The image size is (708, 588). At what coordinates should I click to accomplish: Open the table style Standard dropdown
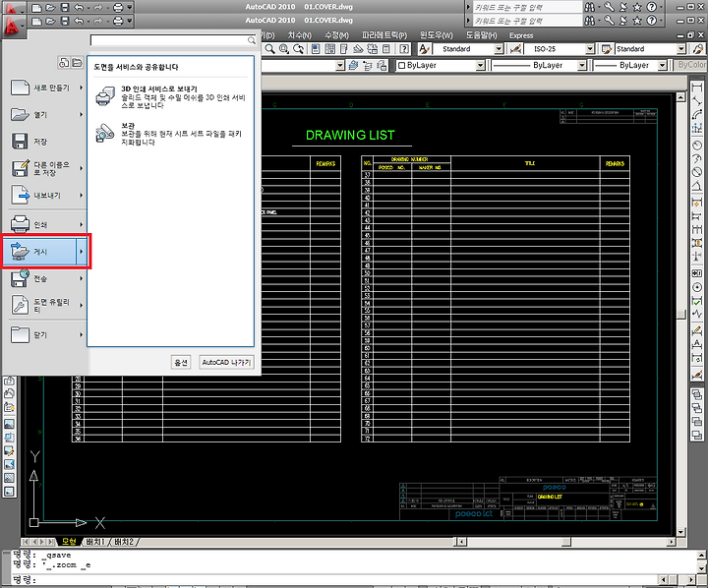coord(681,49)
